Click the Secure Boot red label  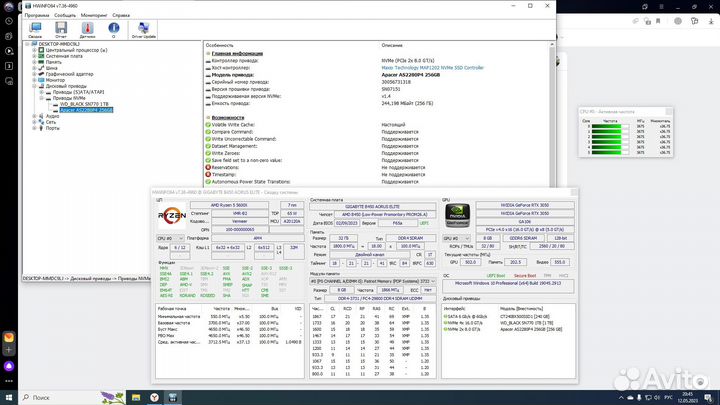[525, 276]
